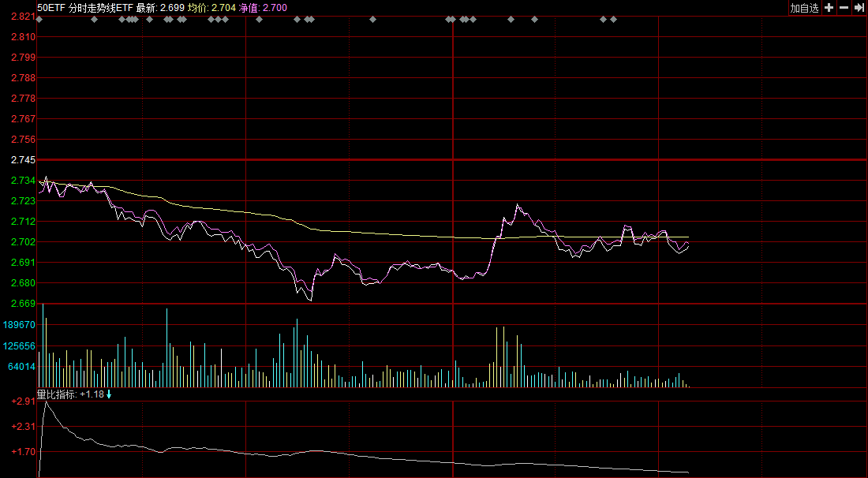
Task: Select the first diamond info marker in top row
Action: tap(39, 20)
